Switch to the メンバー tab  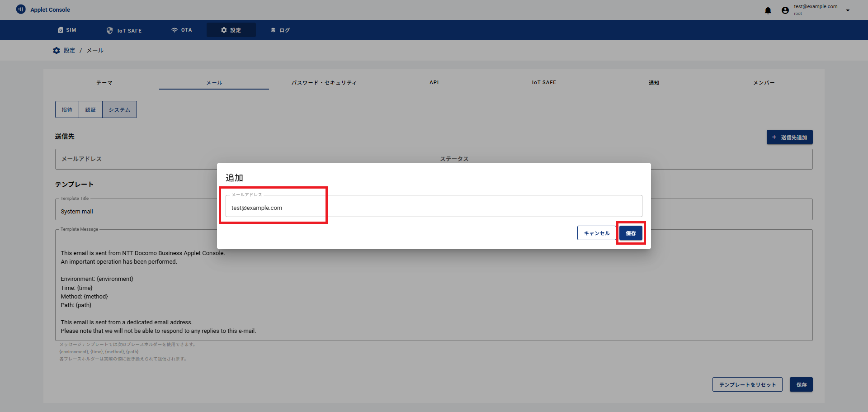point(764,82)
